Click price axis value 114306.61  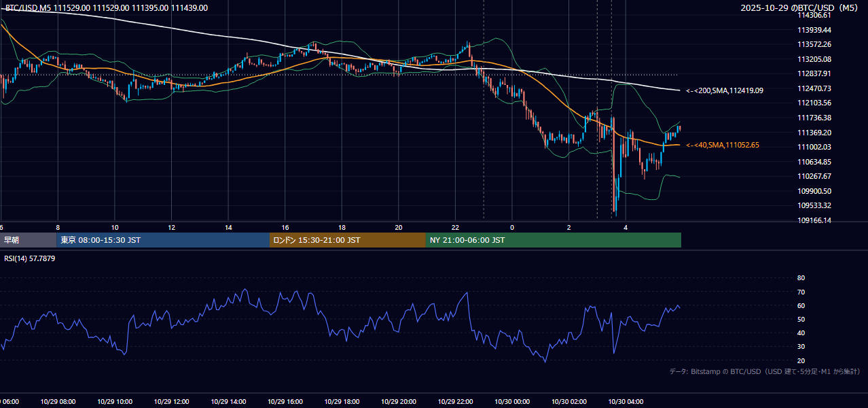pos(814,15)
